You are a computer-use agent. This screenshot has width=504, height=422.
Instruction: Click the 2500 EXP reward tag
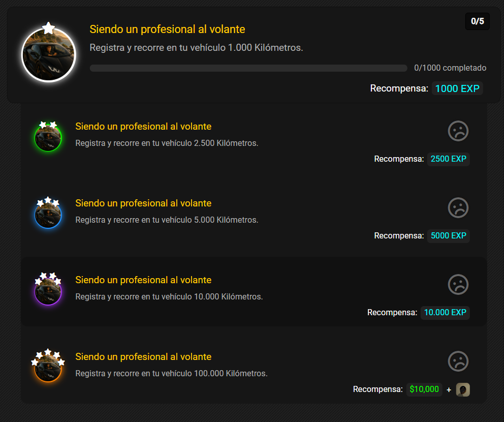click(449, 159)
